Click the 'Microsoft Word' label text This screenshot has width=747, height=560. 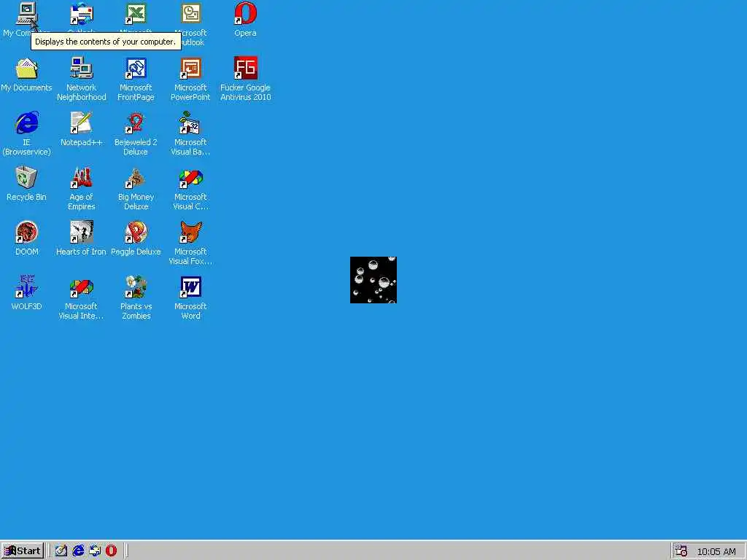(x=190, y=311)
